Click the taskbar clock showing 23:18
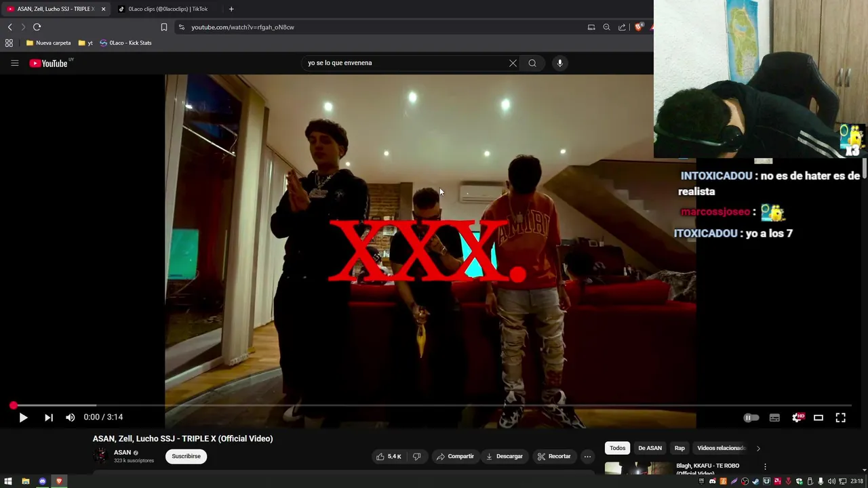The height and width of the screenshot is (488, 868). click(856, 481)
